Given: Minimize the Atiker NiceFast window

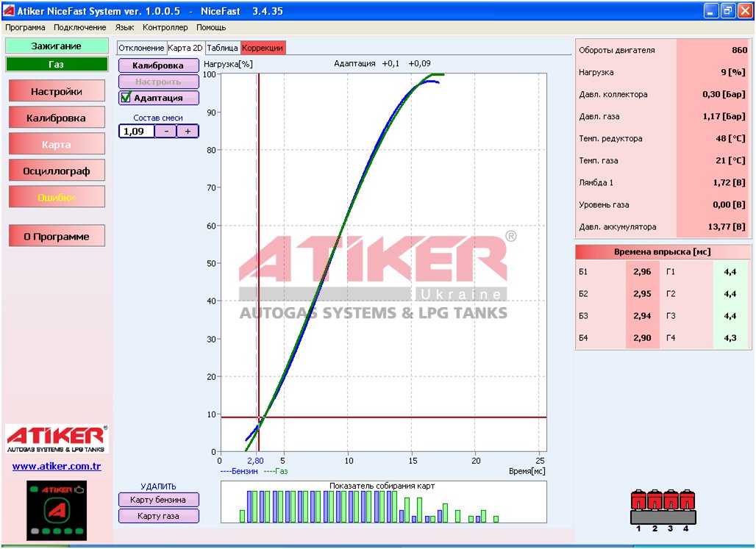Looking at the screenshot, I should coord(711,10).
